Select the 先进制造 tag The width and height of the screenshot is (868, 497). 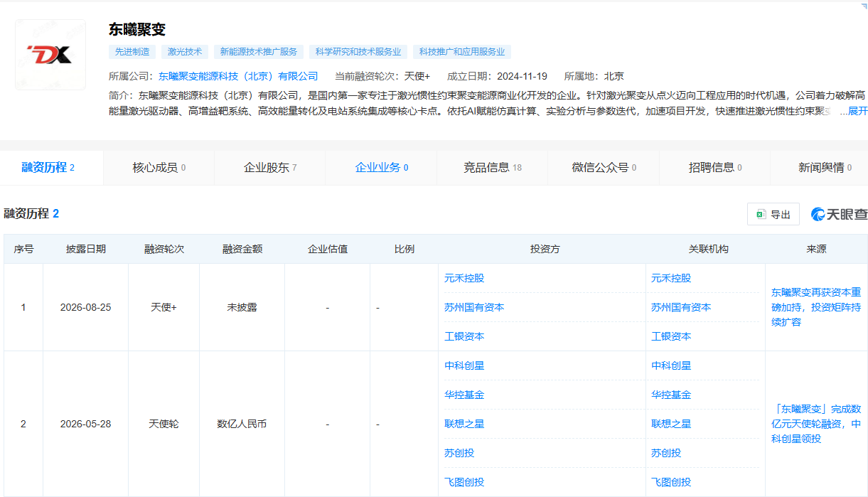coord(132,52)
